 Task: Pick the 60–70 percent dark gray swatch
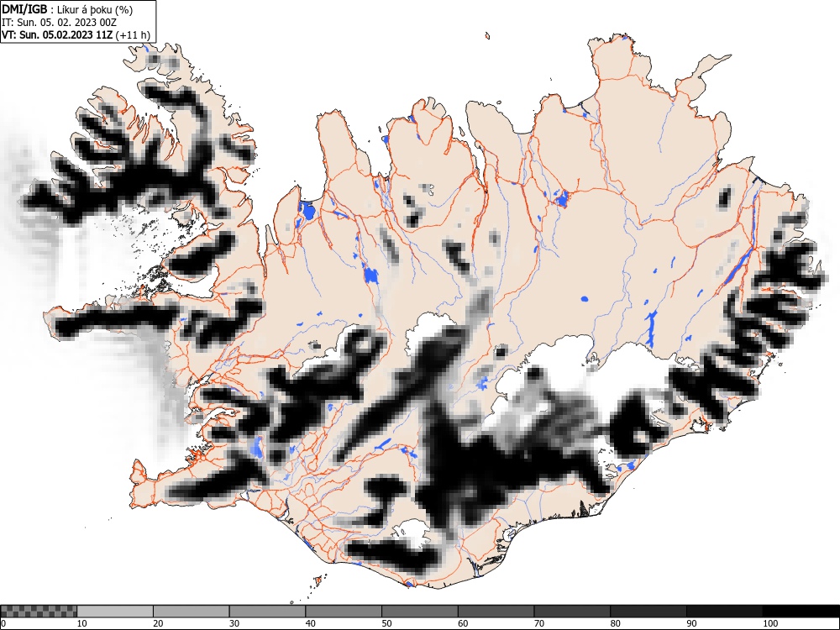click(x=496, y=612)
